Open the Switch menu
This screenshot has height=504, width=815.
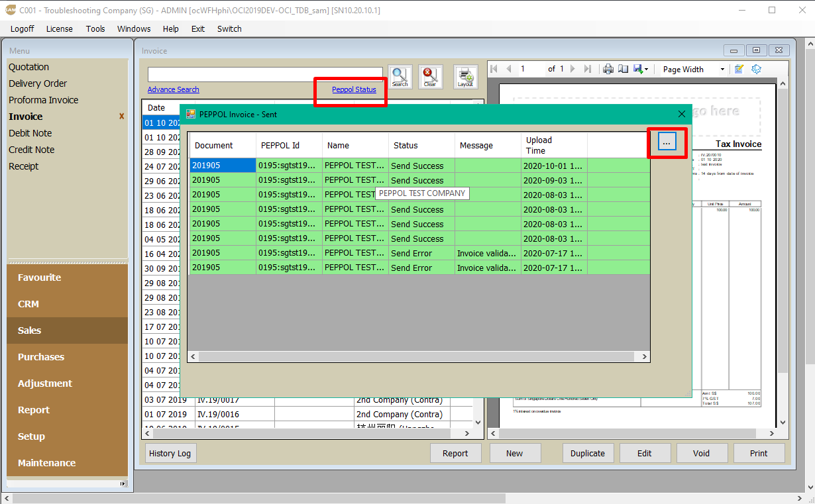coord(229,28)
